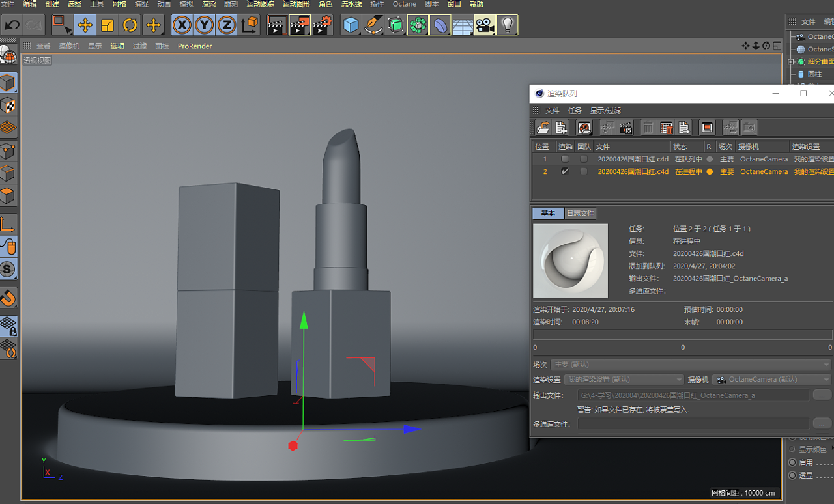Open the 显示/过滤 menu in render queue
834x504 pixels.
point(605,111)
